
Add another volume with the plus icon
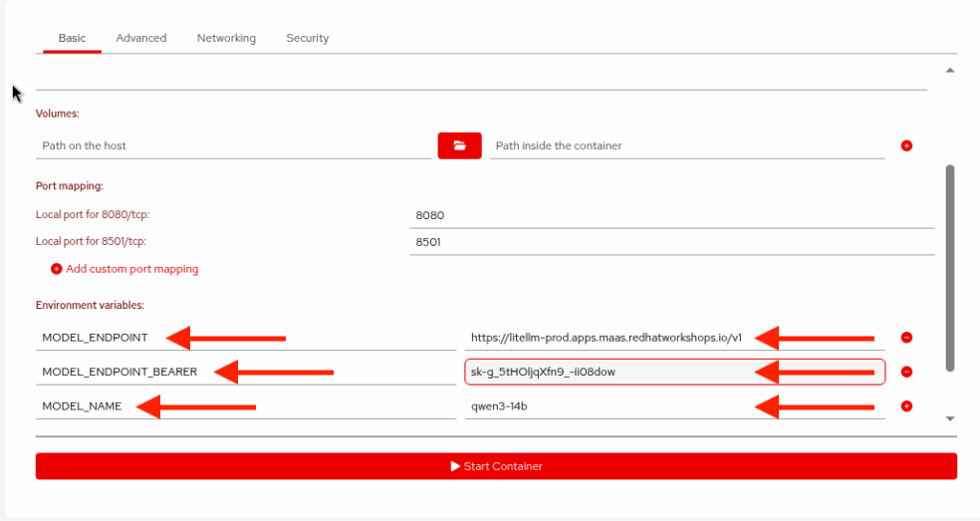(x=906, y=145)
